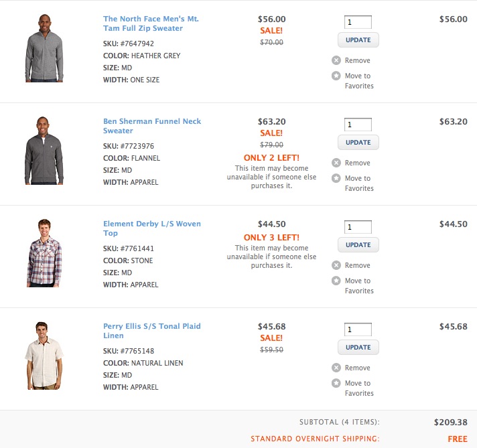The height and width of the screenshot is (448, 477).
Task: Click the WIDTH: ONE SIZE text
Action: pos(131,80)
